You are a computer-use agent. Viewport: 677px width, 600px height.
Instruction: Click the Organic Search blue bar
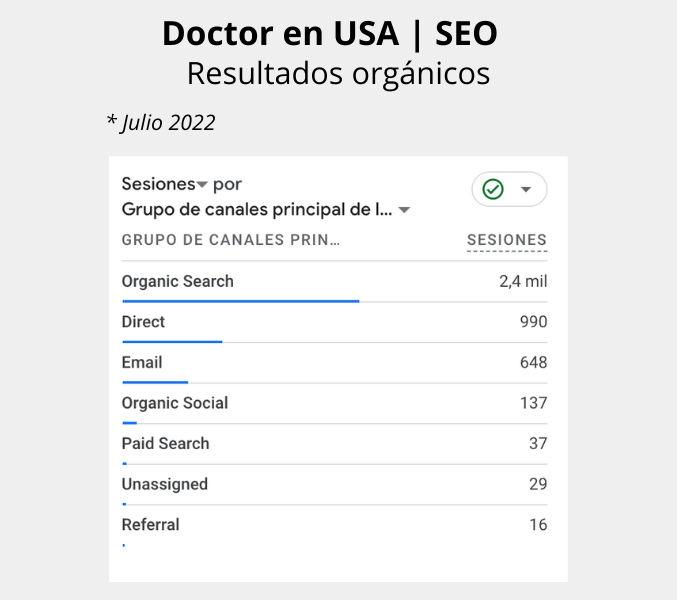click(241, 301)
